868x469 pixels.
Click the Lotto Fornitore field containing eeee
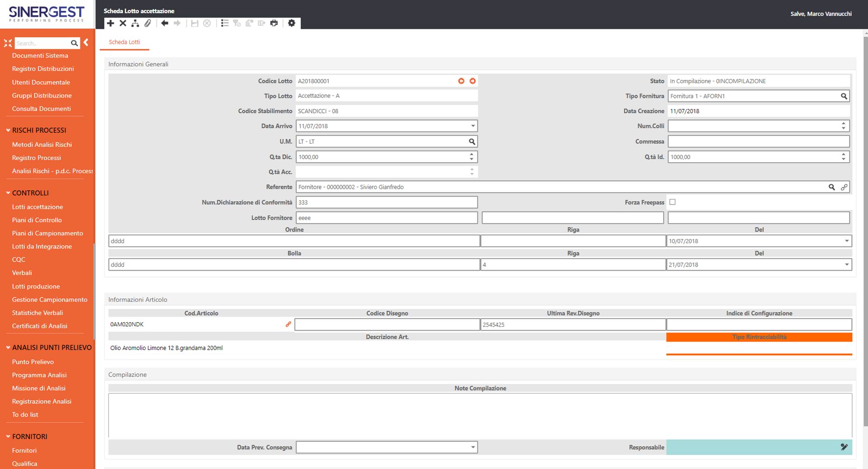click(387, 218)
